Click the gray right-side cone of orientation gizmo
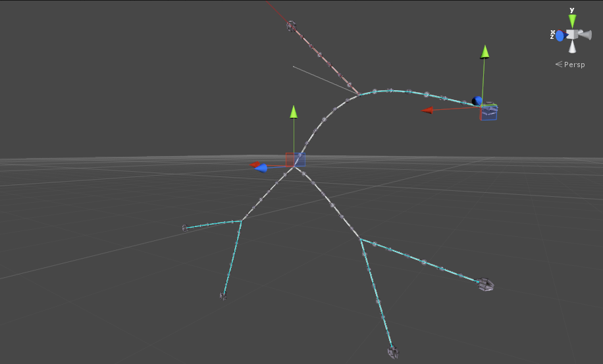This screenshot has height=364, width=603. [585, 34]
